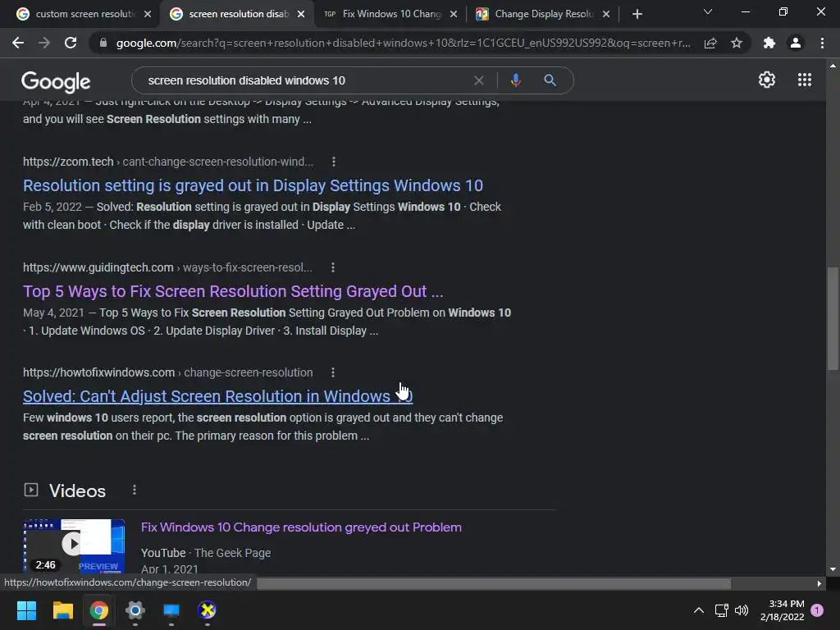Image resolution: width=840 pixels, height=630 pixels.
Task: Open the Chrome extensions menu
Action: tap(769, 43)
